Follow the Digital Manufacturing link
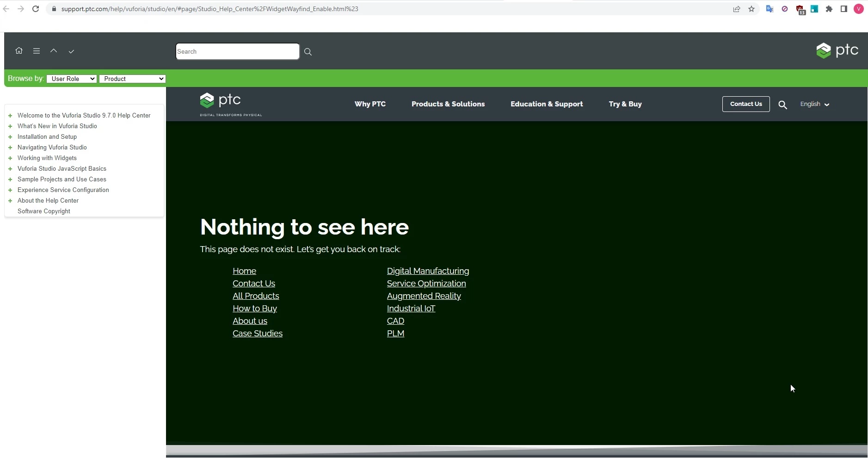 coord(428,271)
